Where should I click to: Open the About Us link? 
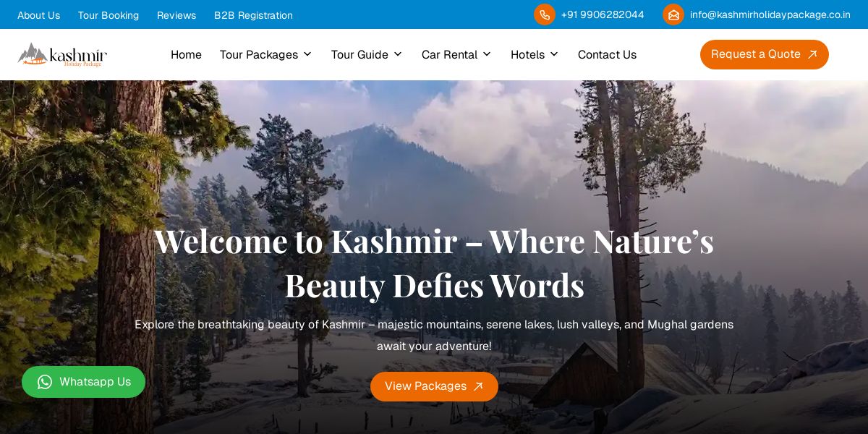[39, 15]
